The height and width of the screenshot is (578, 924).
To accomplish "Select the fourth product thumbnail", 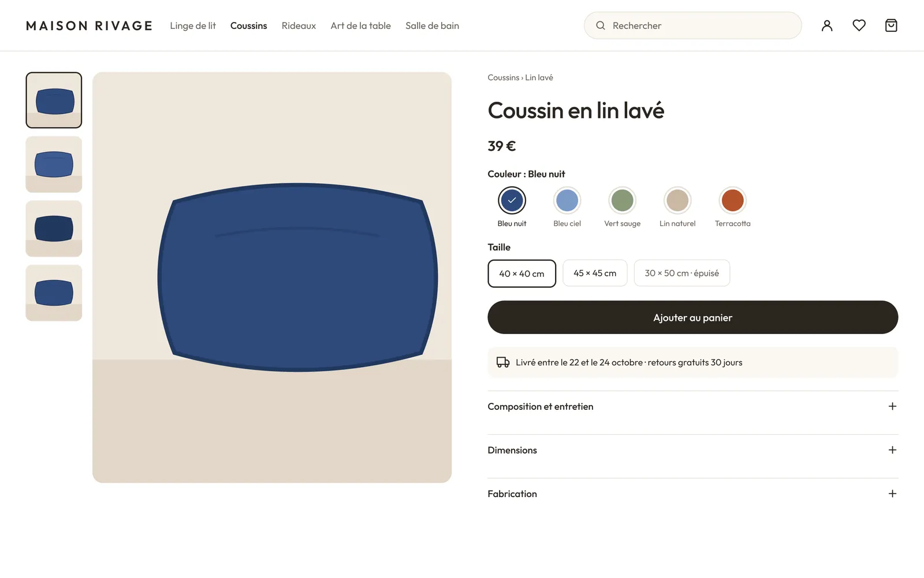I will tap(54, 292).
